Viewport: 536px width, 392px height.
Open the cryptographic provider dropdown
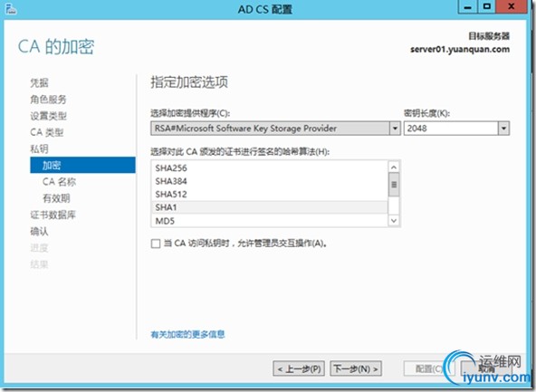(x=395, y=129)
